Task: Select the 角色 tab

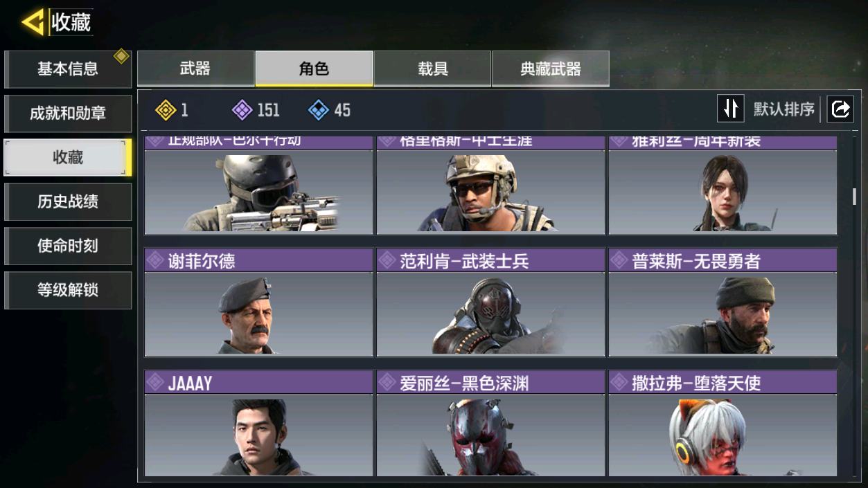Action: 314,69
